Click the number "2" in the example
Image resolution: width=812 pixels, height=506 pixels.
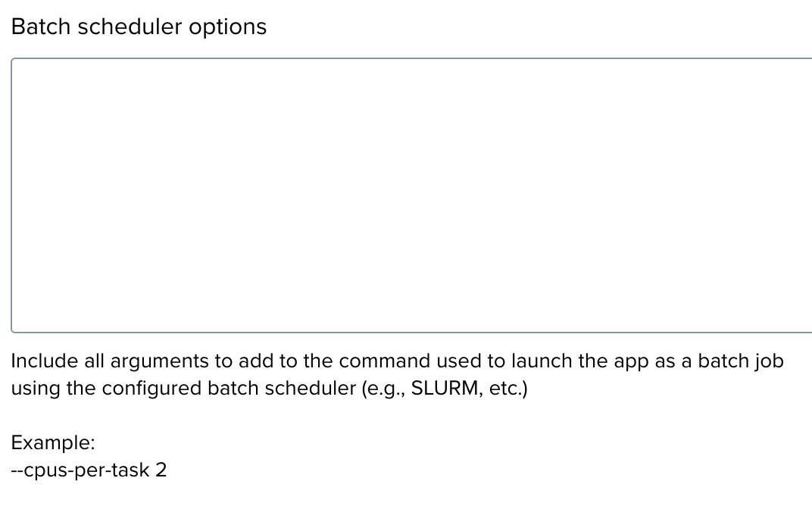(x=161, y=470)
